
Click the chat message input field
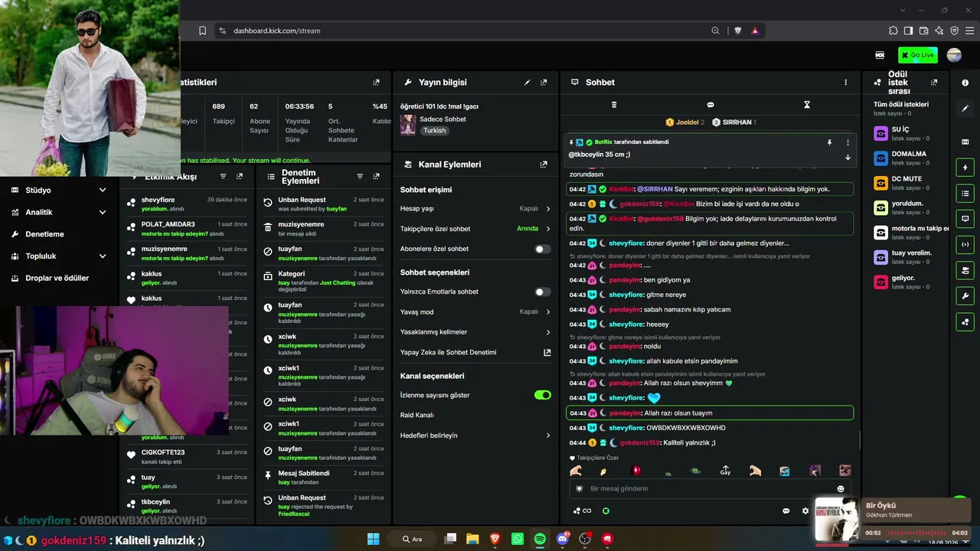click(x=708, y=489)
